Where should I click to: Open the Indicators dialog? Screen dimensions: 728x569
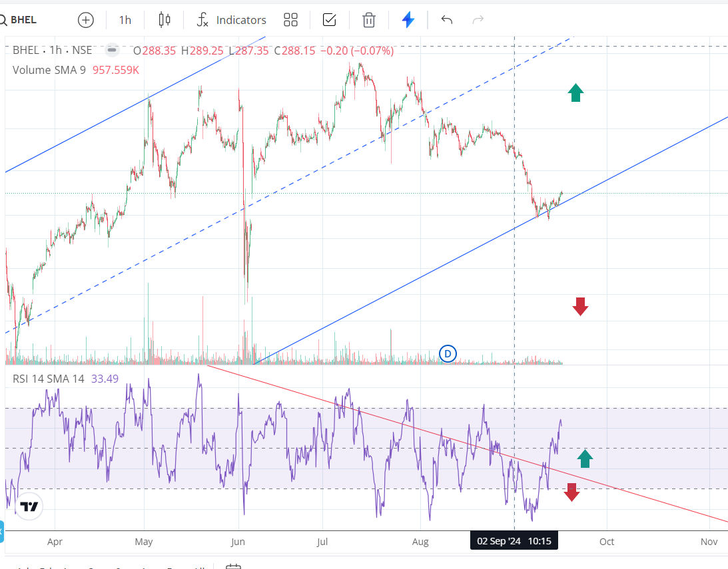(232, 20)
